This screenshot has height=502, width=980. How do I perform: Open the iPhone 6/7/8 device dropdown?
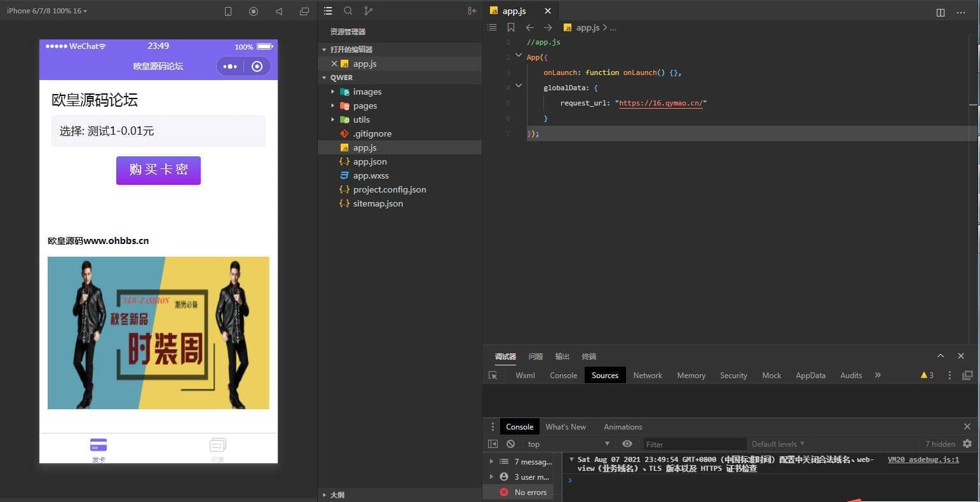(47, 11)
